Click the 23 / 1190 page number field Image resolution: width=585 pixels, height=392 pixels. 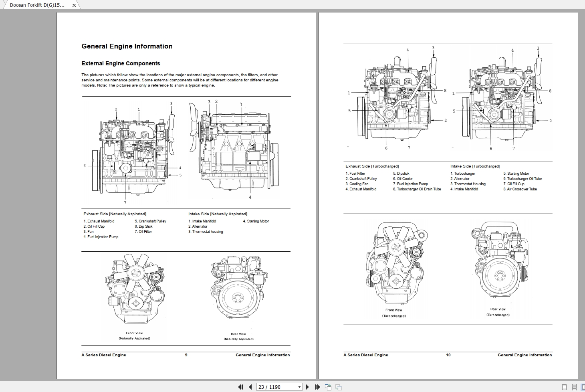coord(276,387)
